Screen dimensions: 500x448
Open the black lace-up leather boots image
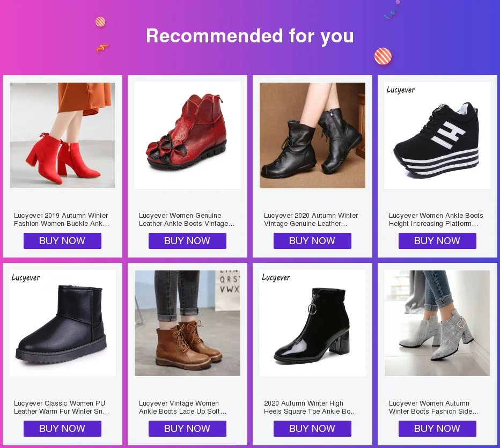[x=312, y=135]
